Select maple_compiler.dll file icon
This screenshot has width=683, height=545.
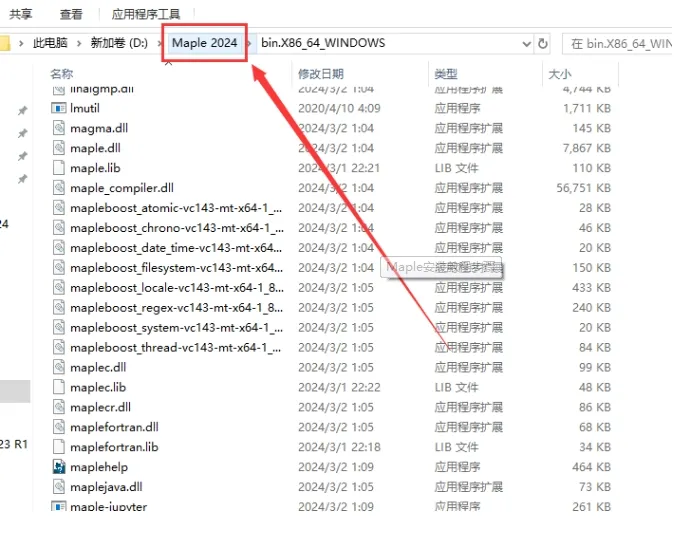(59, 188)
